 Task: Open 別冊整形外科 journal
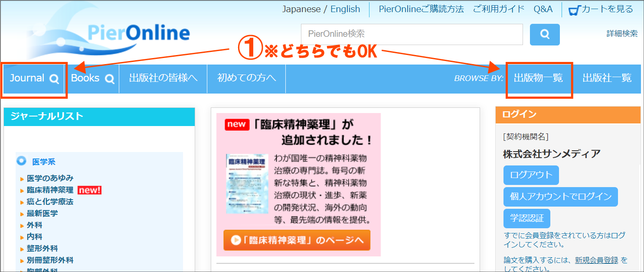click(50, 260)
